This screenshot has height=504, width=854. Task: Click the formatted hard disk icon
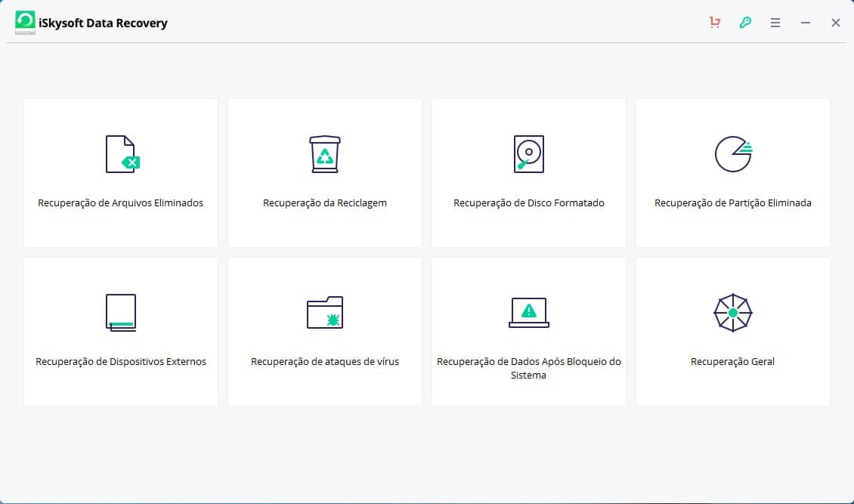tap(529, 154)
